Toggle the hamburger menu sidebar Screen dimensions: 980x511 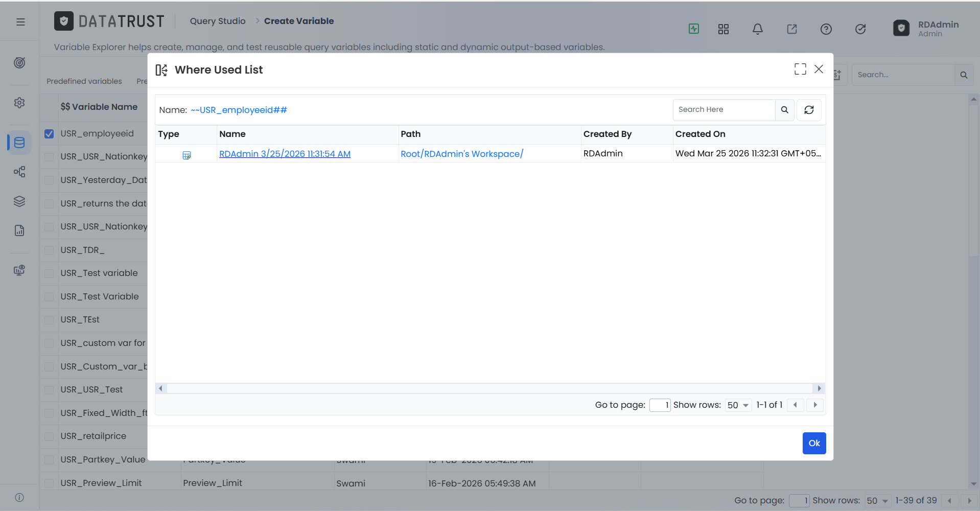click(x=20, y=22)
